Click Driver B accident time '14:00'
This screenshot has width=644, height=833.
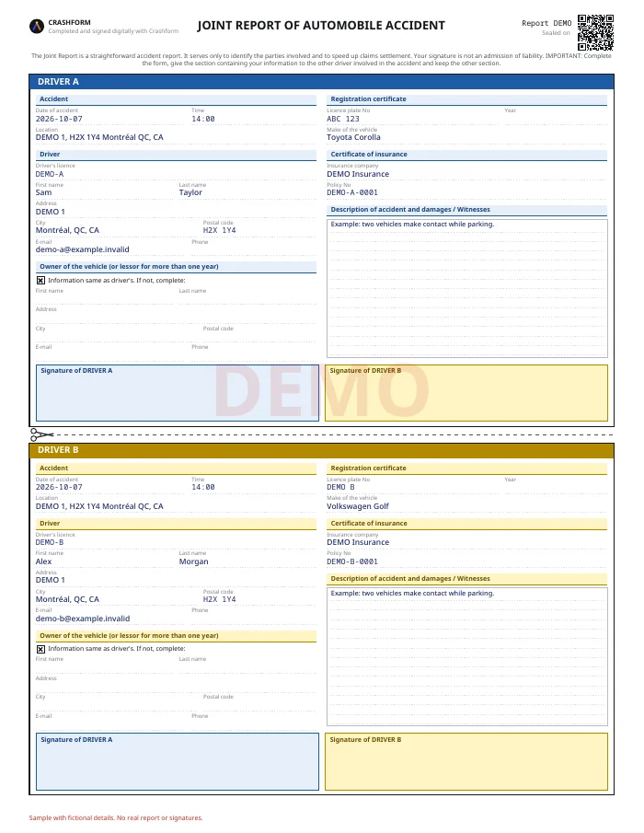pyautogui.click(x=203, y=487)
